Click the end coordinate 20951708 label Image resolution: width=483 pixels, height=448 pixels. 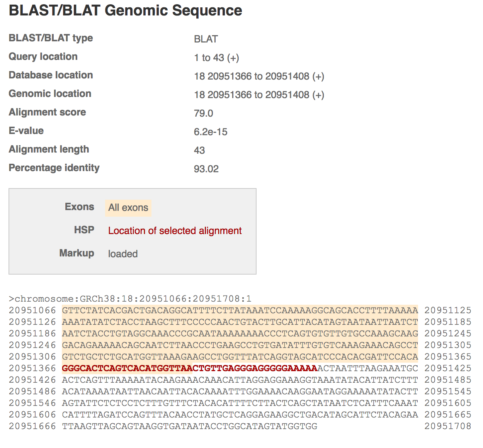[448, 426]
